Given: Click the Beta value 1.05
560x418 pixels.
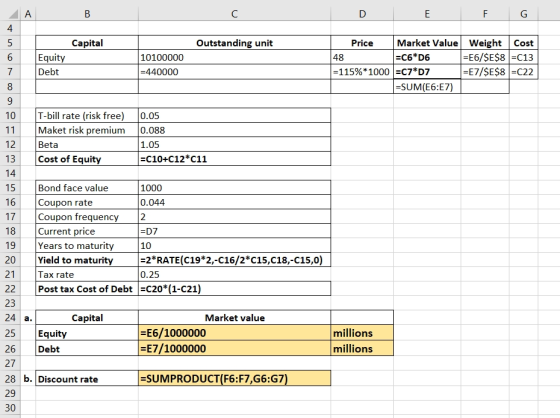Looking at the screenshot, I should click(x=234, y=144).
